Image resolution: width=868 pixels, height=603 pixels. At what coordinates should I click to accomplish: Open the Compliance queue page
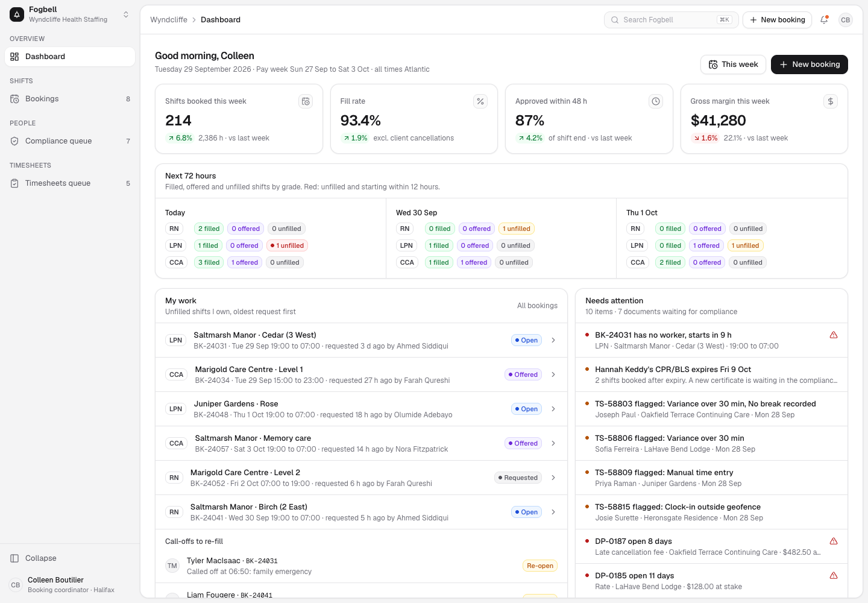point(70,141)
